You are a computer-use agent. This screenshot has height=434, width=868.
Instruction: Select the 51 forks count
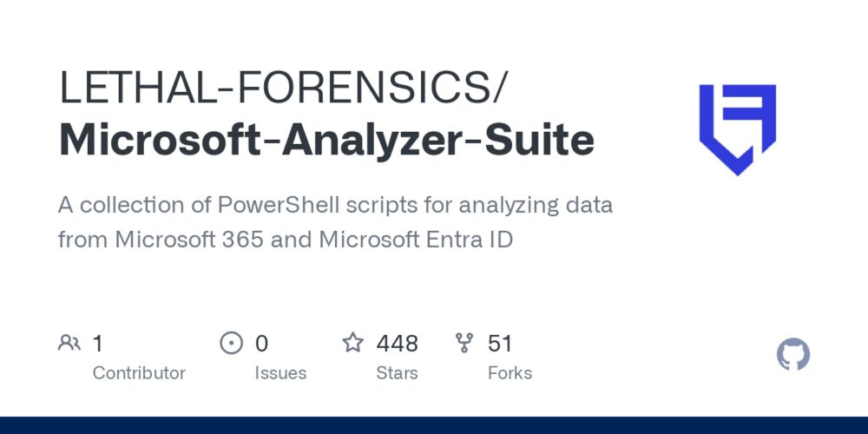(500, 343)
